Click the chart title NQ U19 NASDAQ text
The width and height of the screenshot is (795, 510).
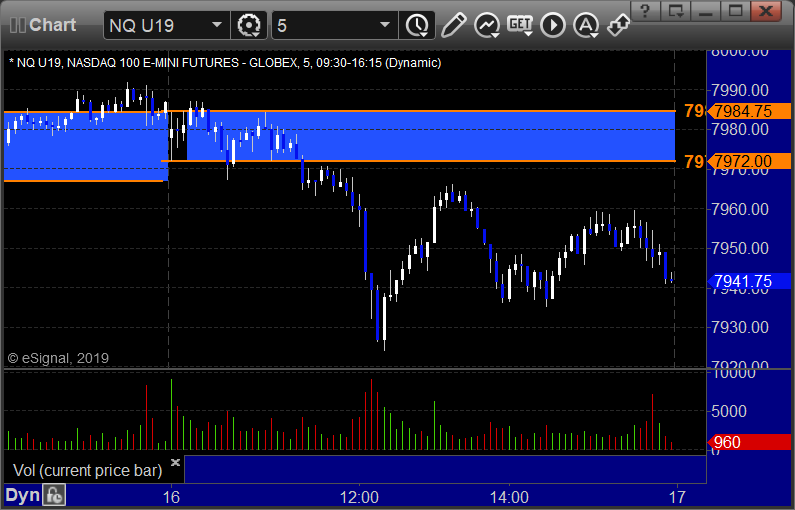225,63
